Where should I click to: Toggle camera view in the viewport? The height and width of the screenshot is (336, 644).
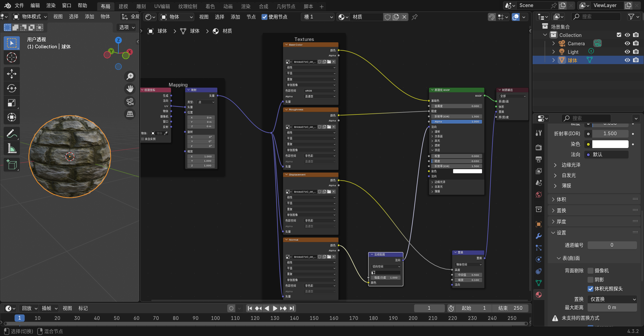pos(130,101)
